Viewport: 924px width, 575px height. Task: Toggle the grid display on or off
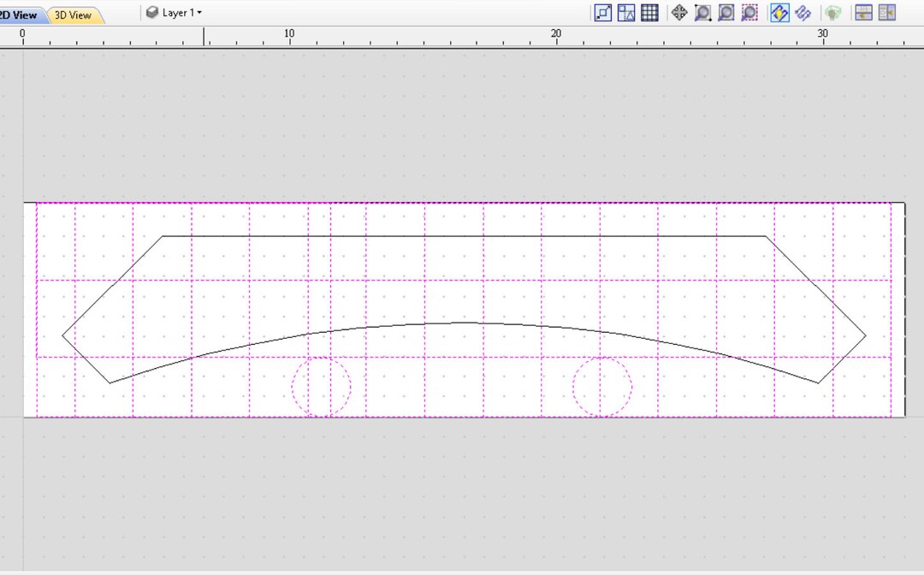pos(649,12)
